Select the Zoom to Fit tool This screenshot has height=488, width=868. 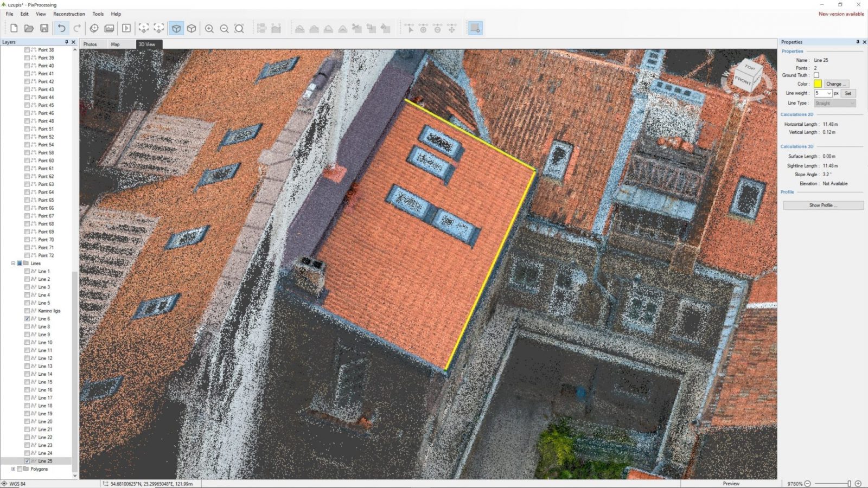(x=239, y=28)
